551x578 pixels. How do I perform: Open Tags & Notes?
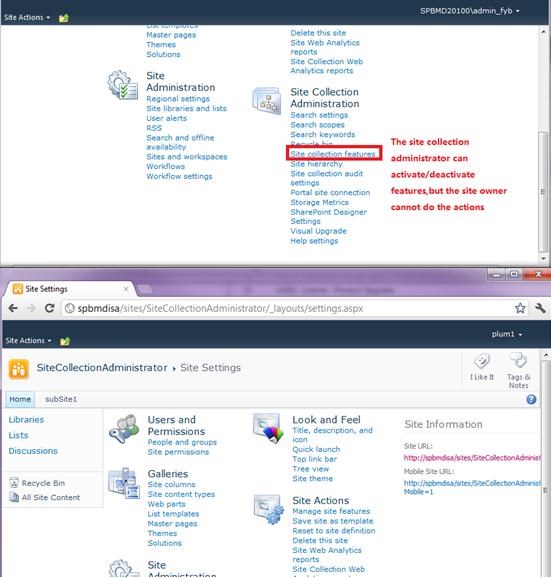[519, 370]
